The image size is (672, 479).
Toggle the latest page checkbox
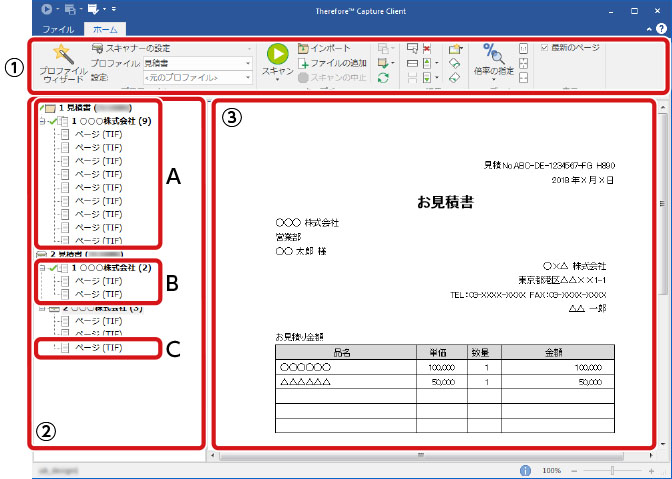[x=544, y=48]
